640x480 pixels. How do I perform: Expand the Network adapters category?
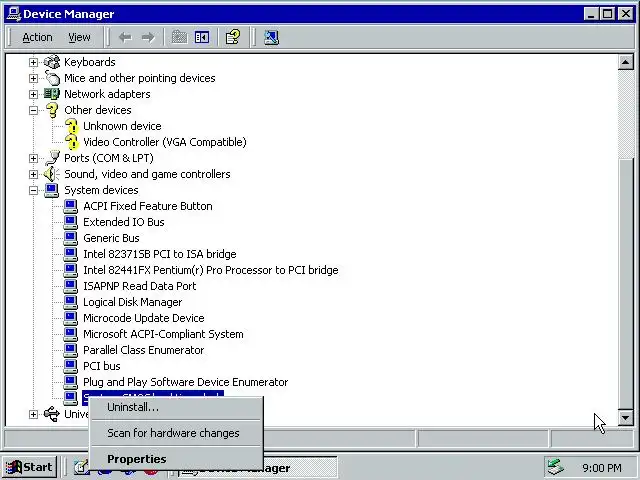pos(33,94)
